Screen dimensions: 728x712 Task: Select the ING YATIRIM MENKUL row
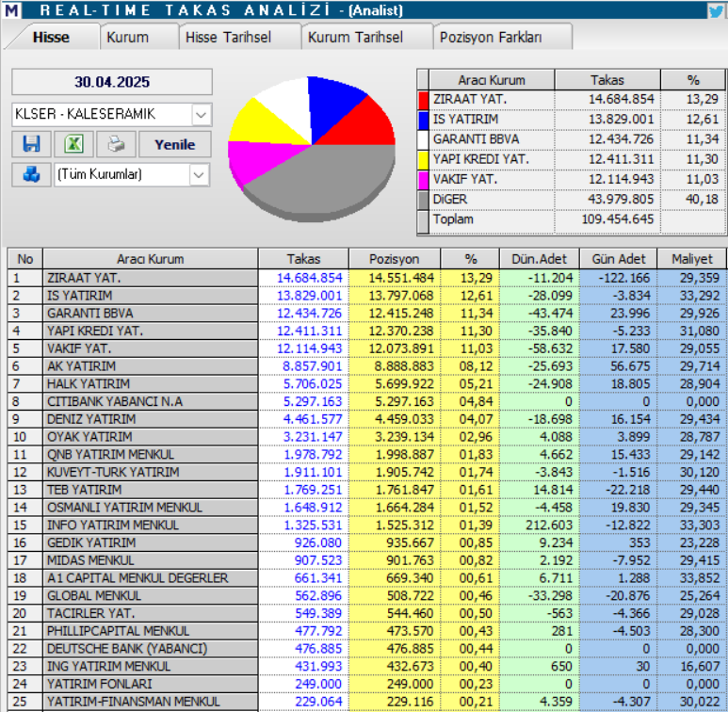[366, 666]
